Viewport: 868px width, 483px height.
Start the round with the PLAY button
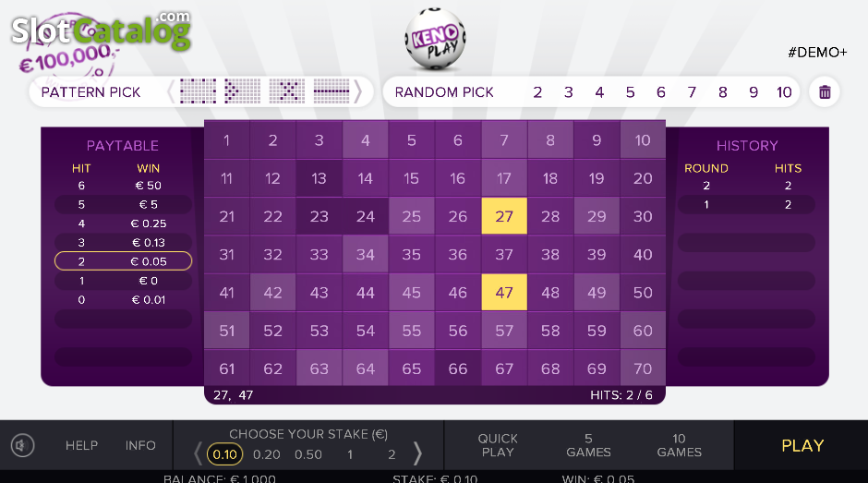[802, 445]
